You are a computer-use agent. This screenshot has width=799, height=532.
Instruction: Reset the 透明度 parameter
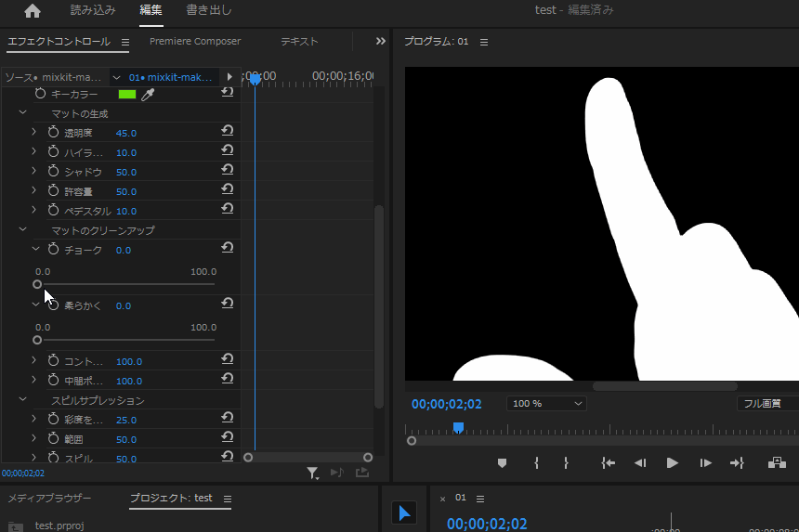click(228, 131)
